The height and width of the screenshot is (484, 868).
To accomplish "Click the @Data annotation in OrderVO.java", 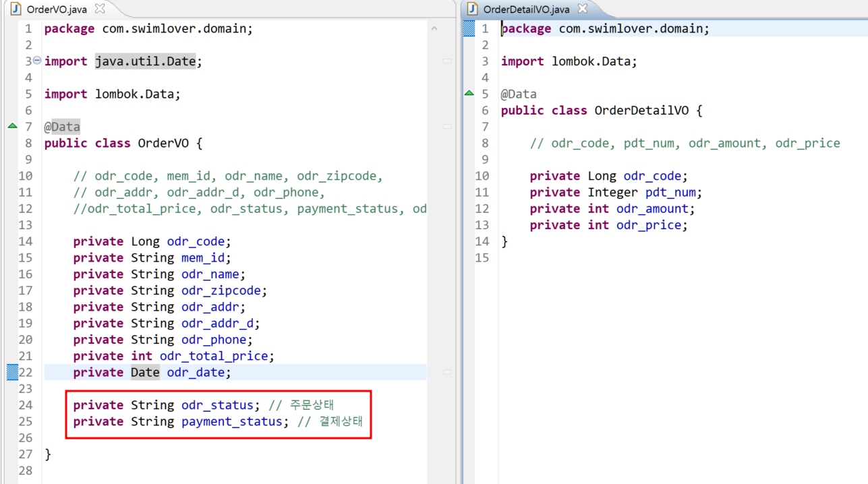I will click(62, 127).
